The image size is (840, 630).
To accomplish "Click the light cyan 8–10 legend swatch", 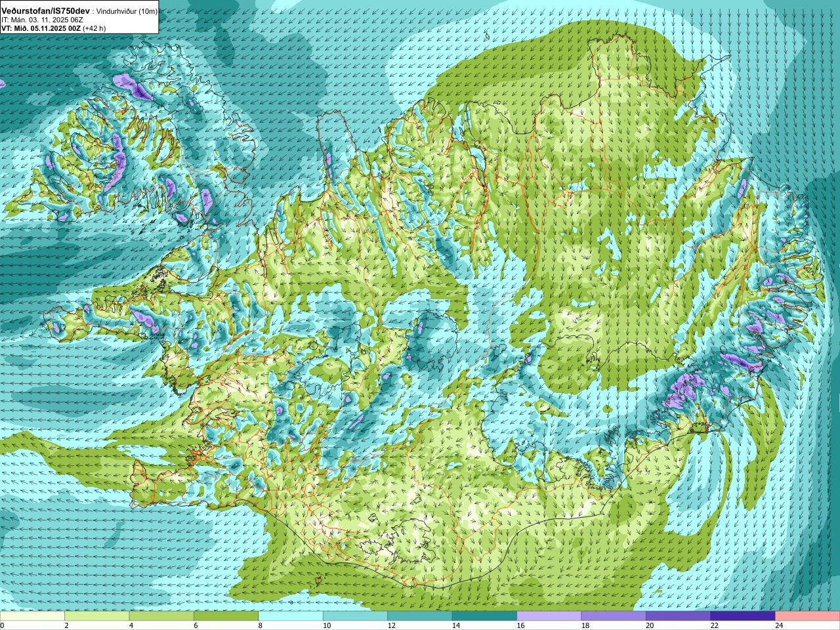I will (x=291, y=616).
